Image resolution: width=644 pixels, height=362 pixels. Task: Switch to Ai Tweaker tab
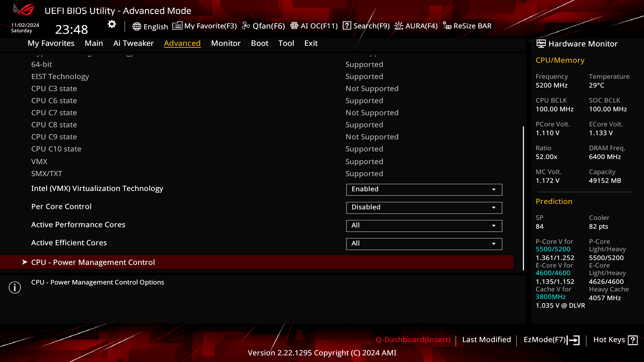coord(133,43)
